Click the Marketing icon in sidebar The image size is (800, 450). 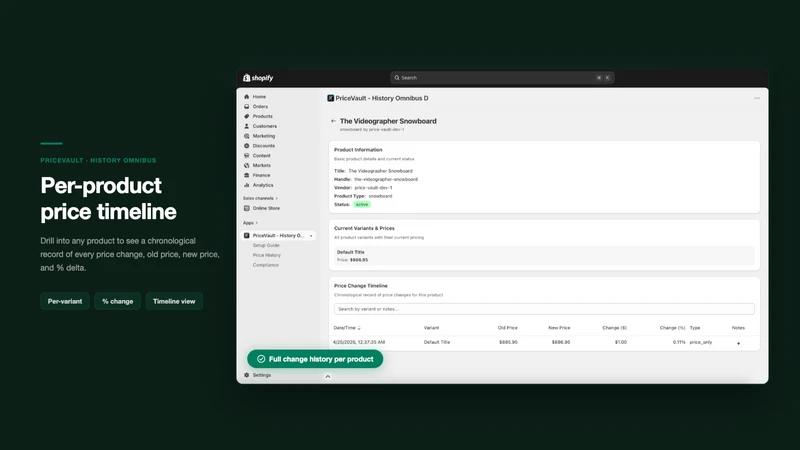point(246,136)
